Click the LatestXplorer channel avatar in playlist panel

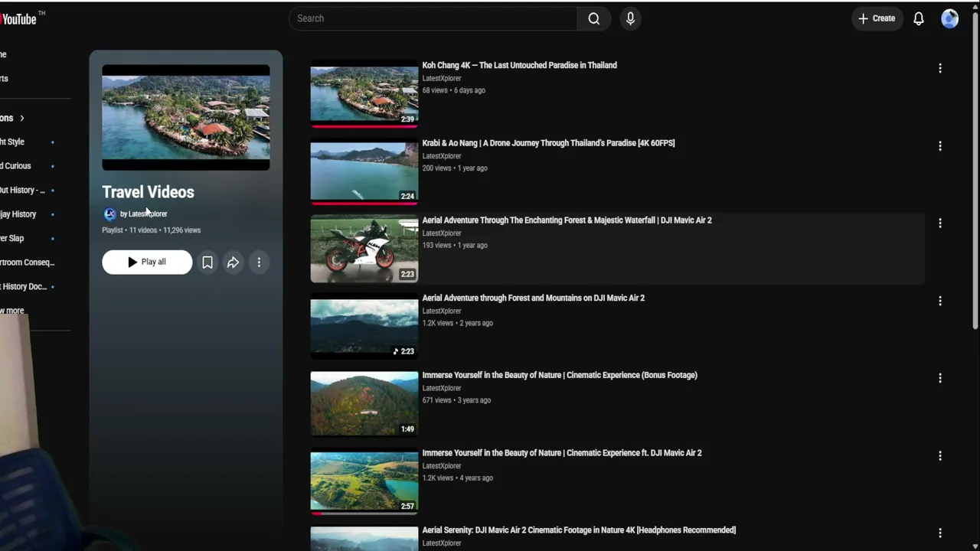point(109,214)
